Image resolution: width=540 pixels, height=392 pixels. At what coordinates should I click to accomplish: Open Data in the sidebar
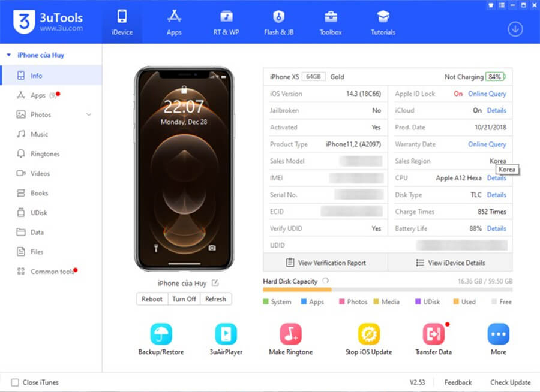coord(51,233)
